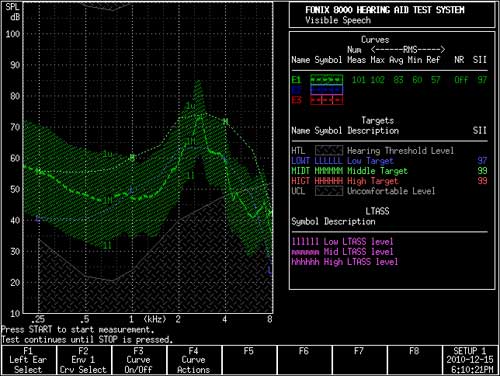Click the Visible Speech title text

point(338,20)
